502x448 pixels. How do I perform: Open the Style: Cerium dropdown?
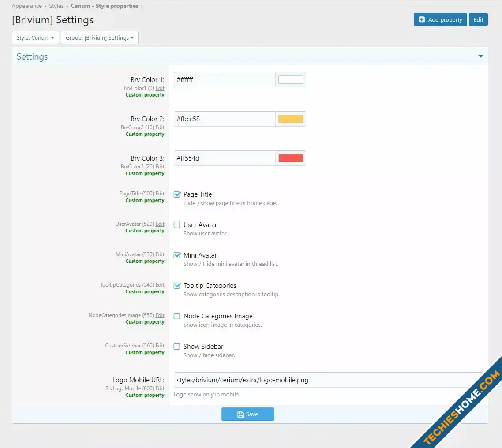click(35, 37)
